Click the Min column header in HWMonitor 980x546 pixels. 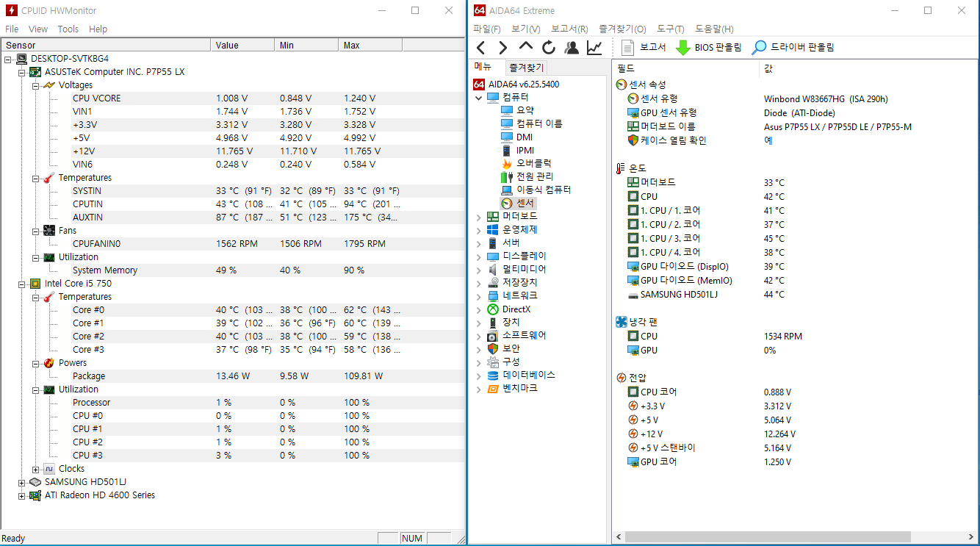pyautogui.click(x=306, y=46)
